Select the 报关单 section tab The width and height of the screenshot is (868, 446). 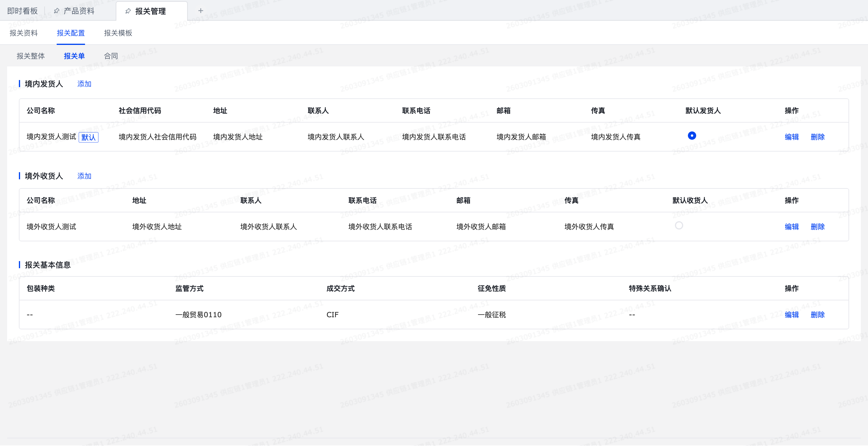[x=74, y=56]
